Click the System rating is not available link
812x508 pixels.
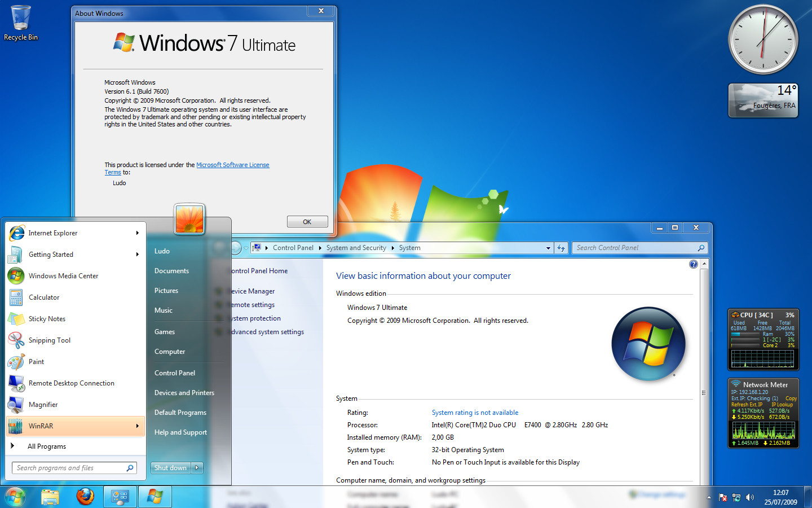(475, 413)
